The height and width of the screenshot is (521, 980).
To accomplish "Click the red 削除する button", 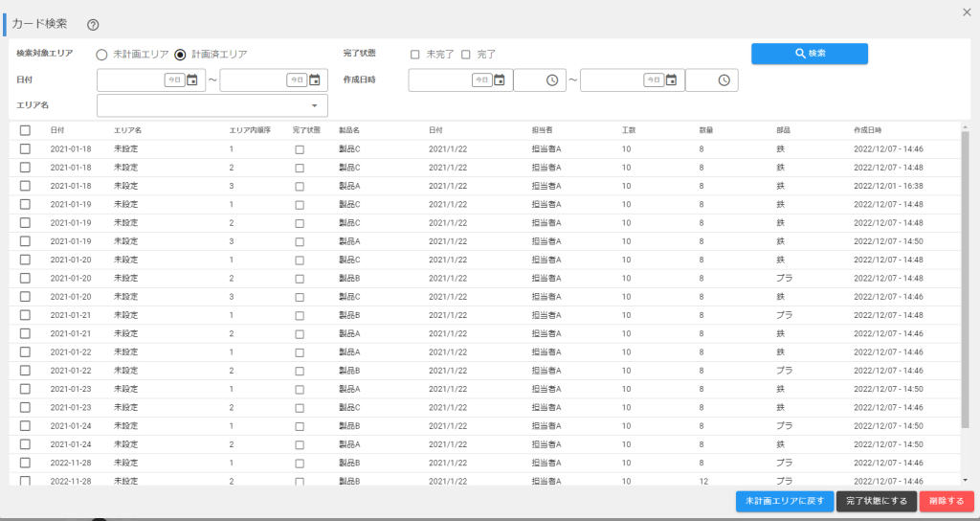I will click(x=946, y=501).
